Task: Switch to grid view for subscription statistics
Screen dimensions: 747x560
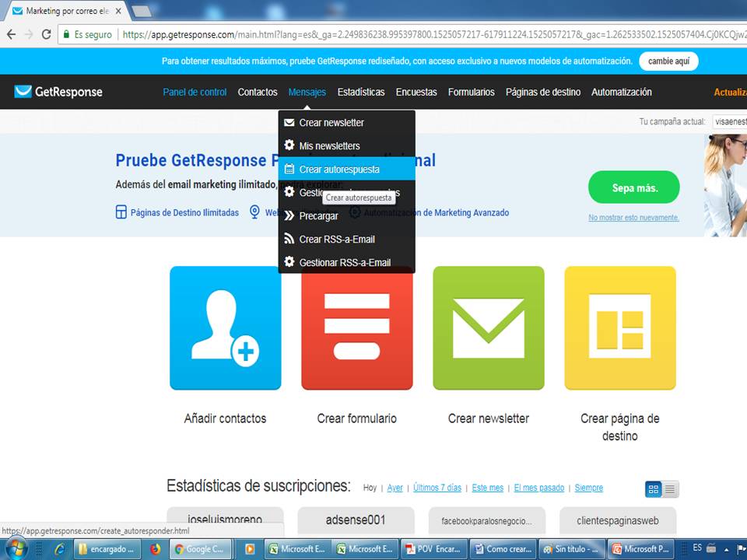Action: click(x=653, y=489)
